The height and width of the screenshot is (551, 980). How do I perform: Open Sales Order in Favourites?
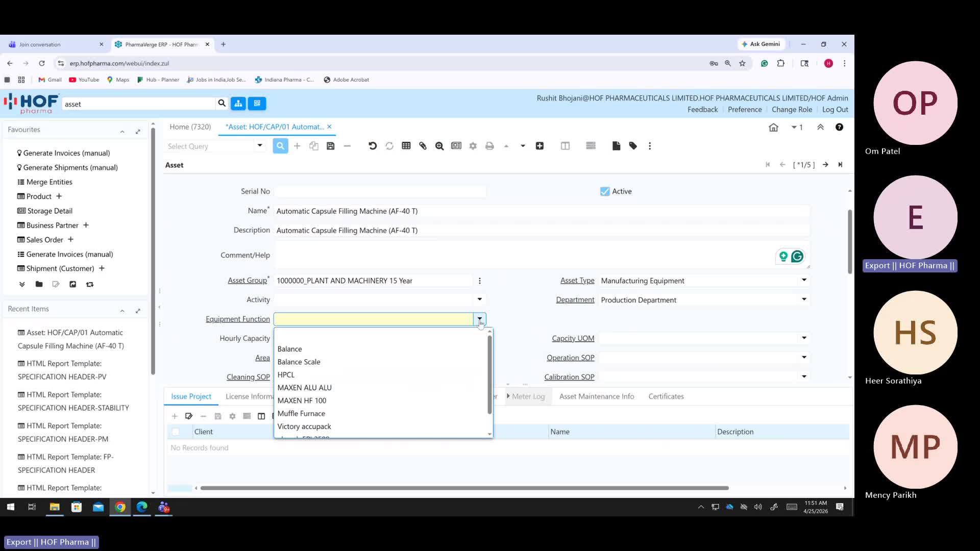click(45, 240)
